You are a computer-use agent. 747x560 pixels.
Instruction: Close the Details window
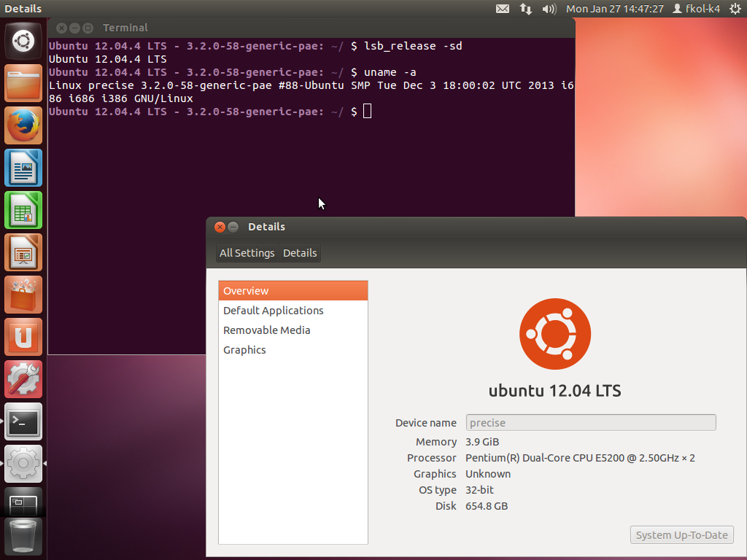coord(220,227)
